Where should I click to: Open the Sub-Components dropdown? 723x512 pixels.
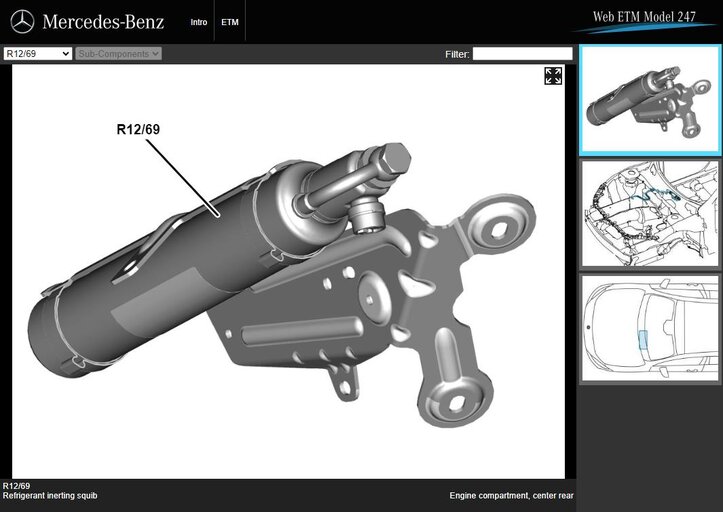coord(119,54)
